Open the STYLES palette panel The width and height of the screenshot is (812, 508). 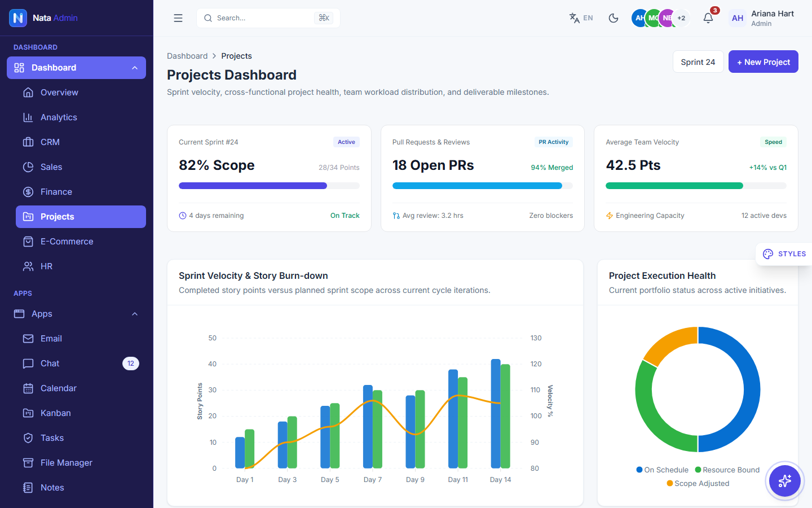point(784,254)
